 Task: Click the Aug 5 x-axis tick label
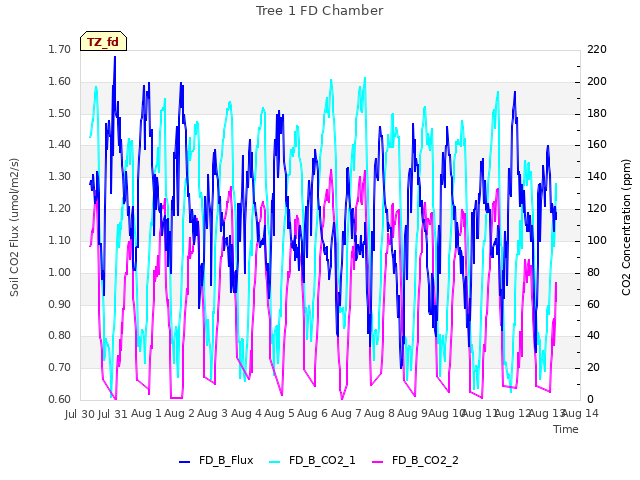point(279,413)
